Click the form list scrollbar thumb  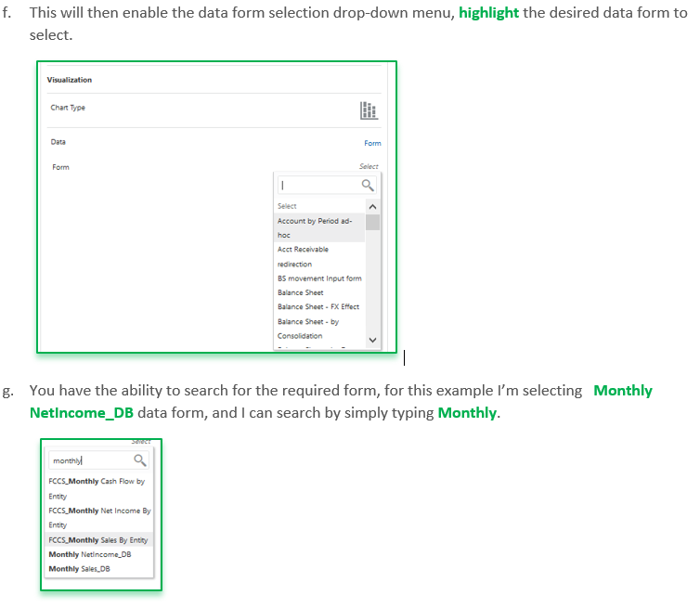[373, 222]
